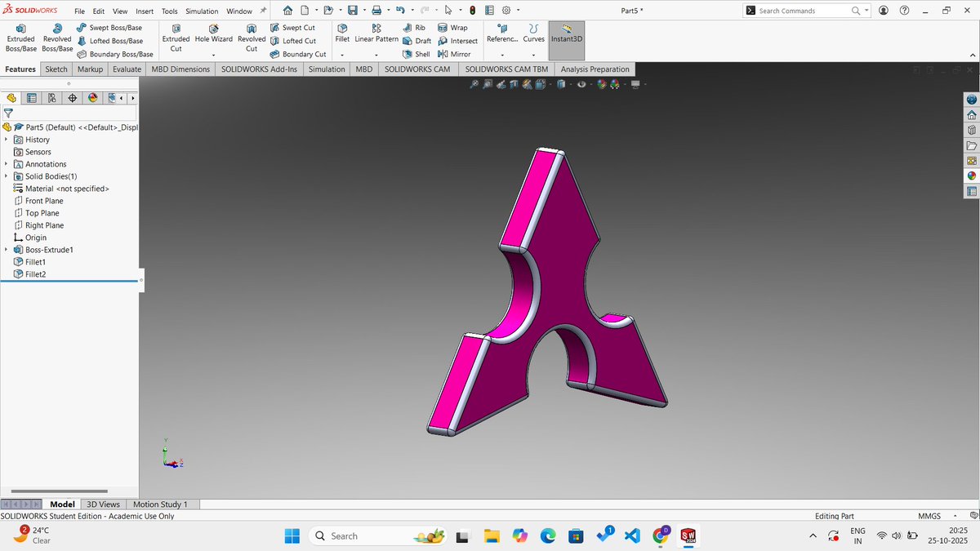Open Reference Geometry tools
Screen dimensions: 980x551
(502, 33)
